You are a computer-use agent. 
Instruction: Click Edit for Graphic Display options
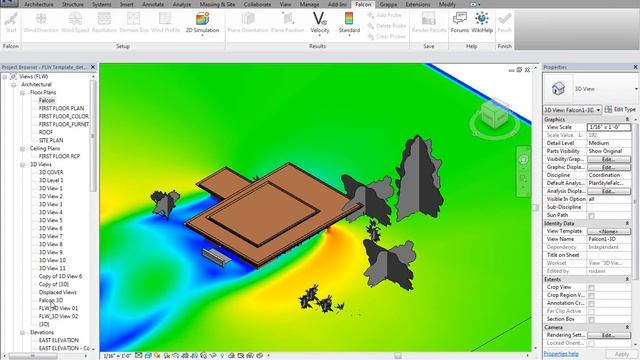point(609,167)
